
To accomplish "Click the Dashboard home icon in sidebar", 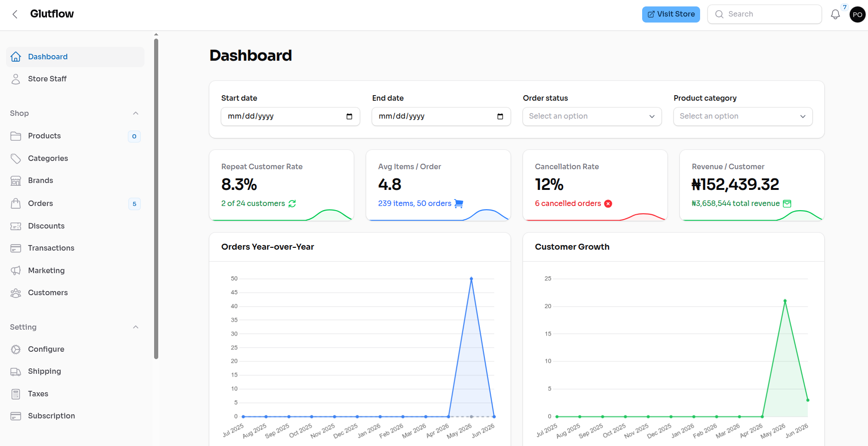I will pos(16,57).
